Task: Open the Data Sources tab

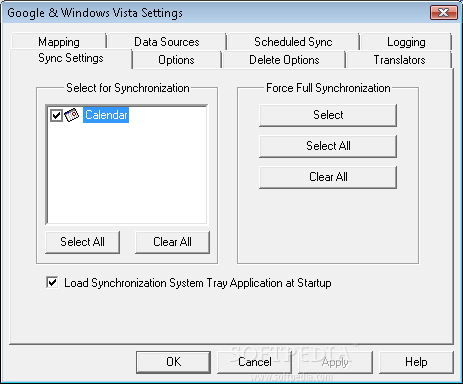Action: pyautogui.click(x=167, y=42)
